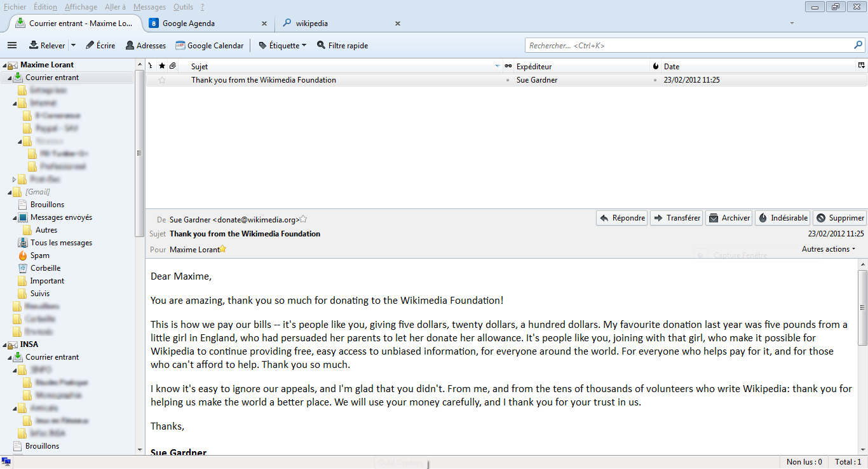Switch to the Google Agenda tab
The image size is (868, 469).
click(x=188, y=24)
